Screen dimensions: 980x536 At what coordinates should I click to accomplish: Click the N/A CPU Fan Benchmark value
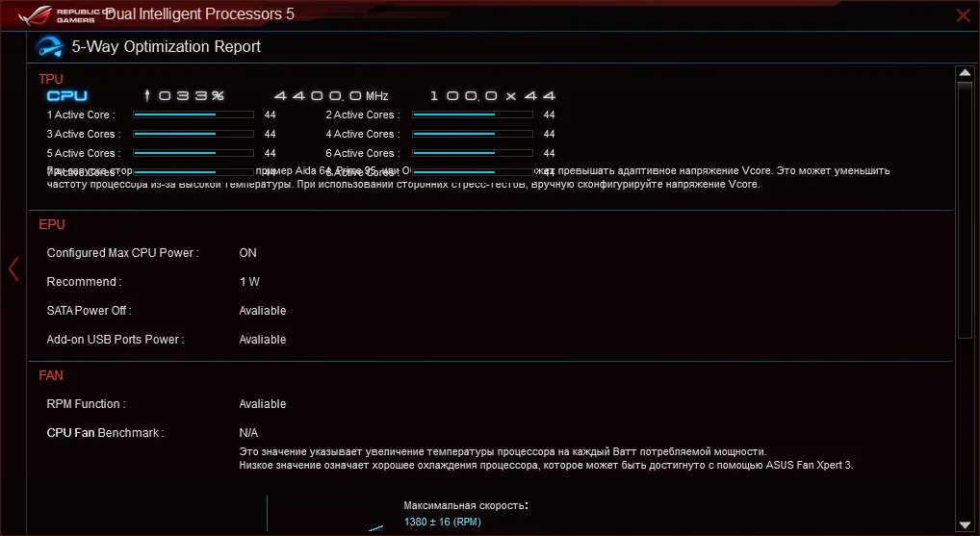pos(248,433)
